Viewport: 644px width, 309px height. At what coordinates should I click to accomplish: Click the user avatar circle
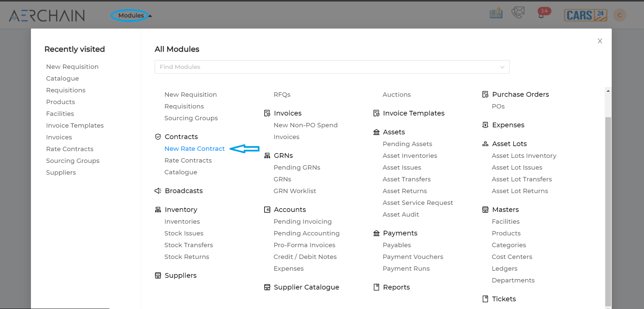[x=619, y=15]
